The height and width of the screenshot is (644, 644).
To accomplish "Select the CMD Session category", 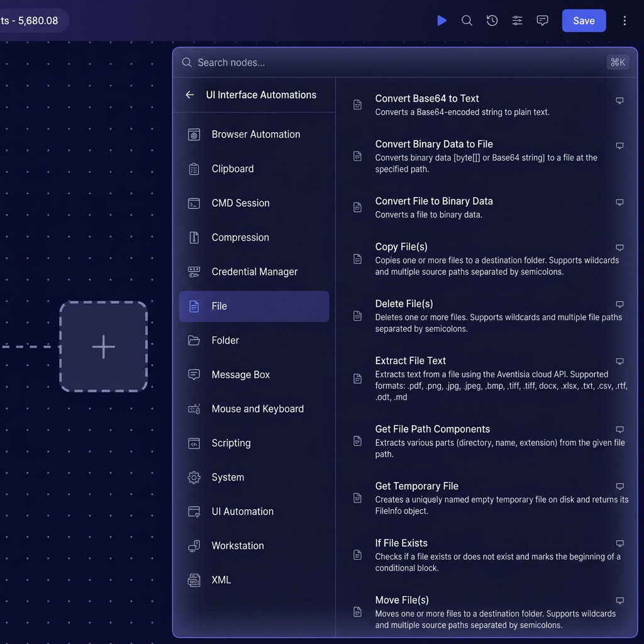I will tap(254, 203).
